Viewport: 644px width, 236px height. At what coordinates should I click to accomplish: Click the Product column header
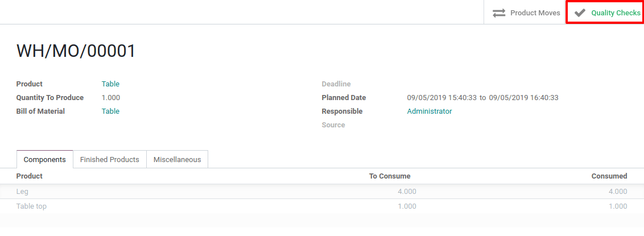29,176
